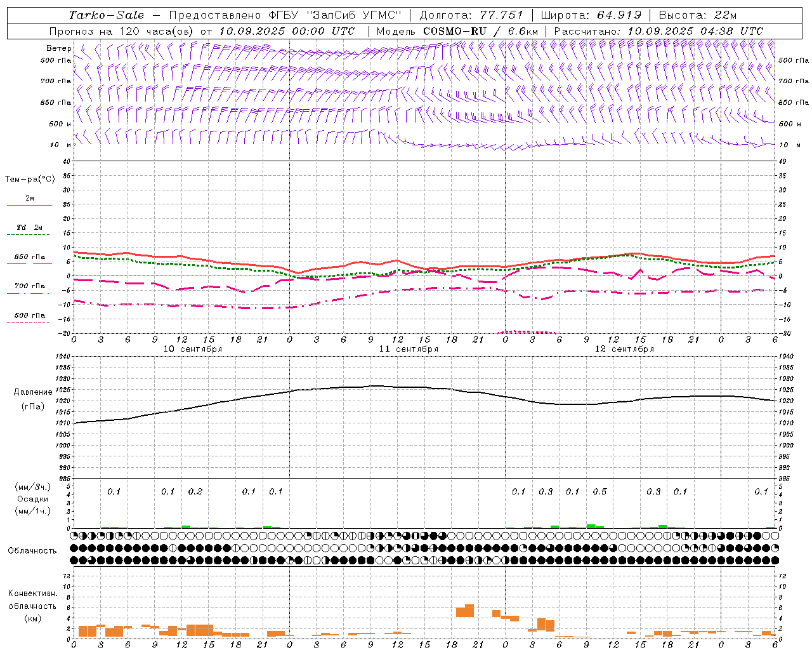Click the dashed Td 2м legend line
The image size is (812, 650).
point(28,235)
